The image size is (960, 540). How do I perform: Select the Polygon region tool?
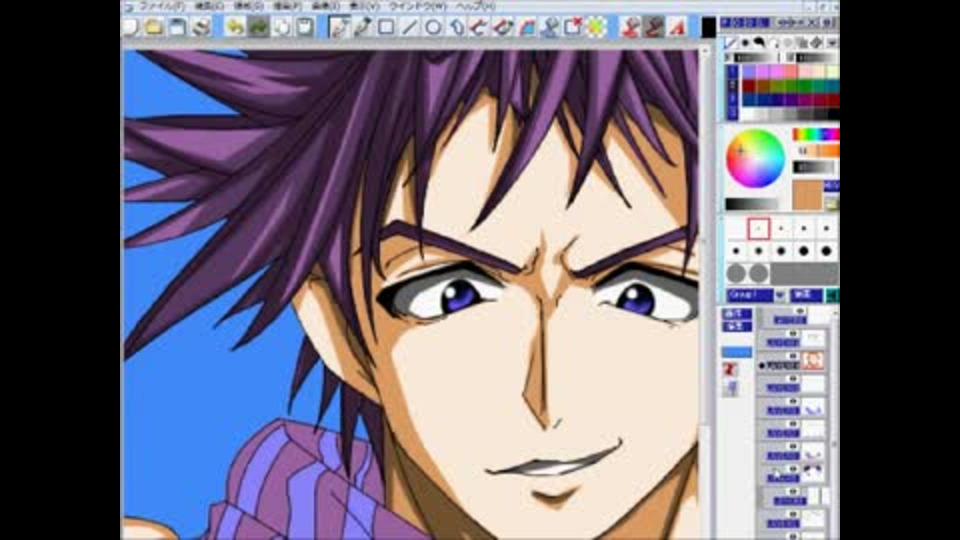[x=457, y=27]
